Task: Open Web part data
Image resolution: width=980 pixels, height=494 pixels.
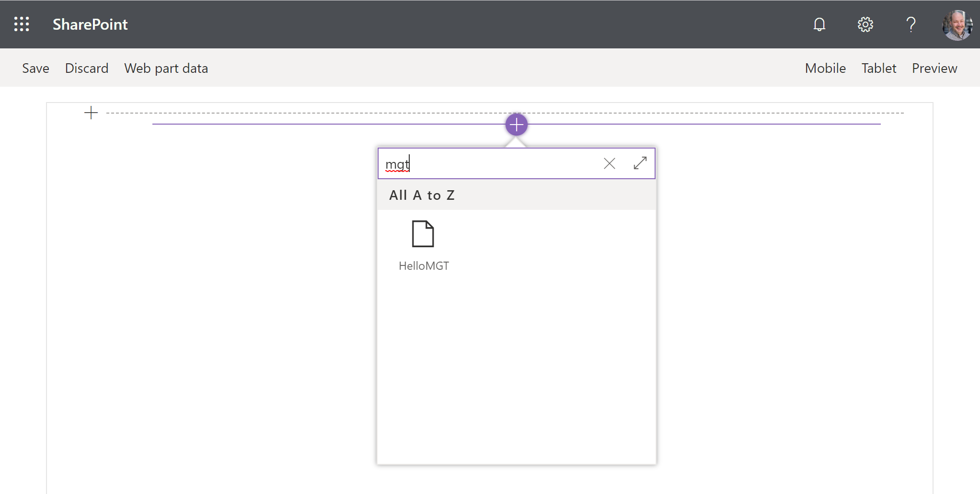Action: [x=166, y=68]
